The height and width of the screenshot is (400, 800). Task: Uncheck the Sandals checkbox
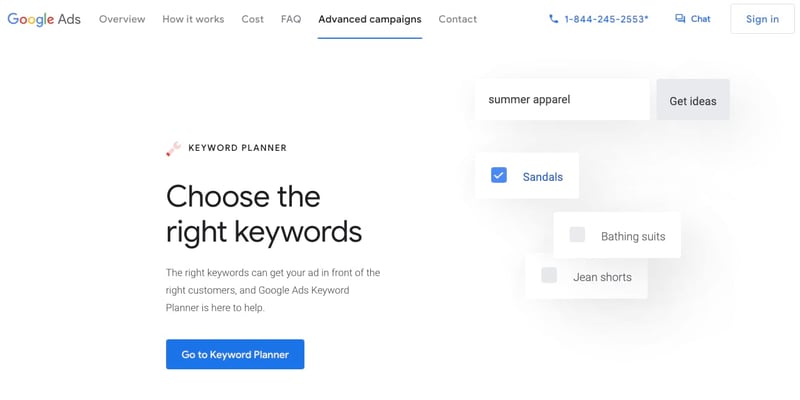click(x=498, y=175)
